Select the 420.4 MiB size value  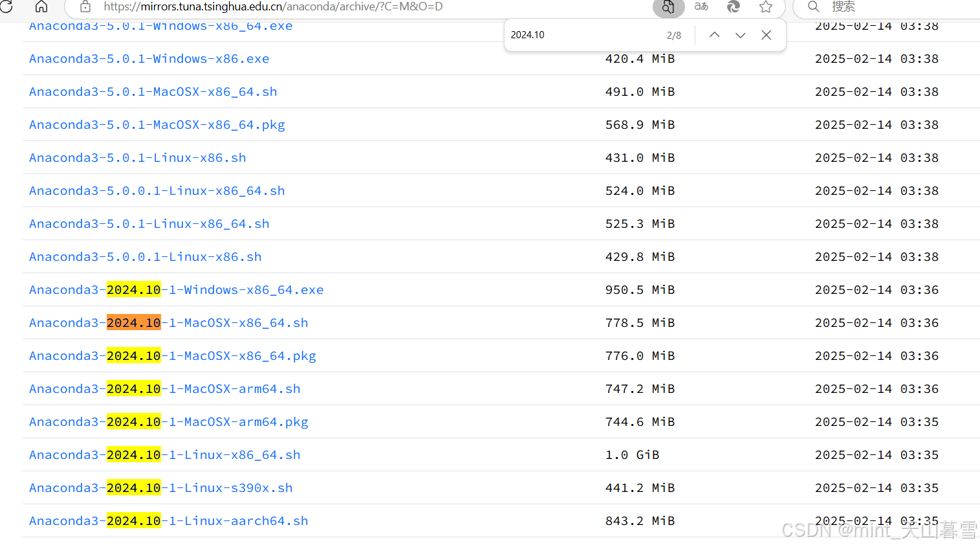[640, 59]
